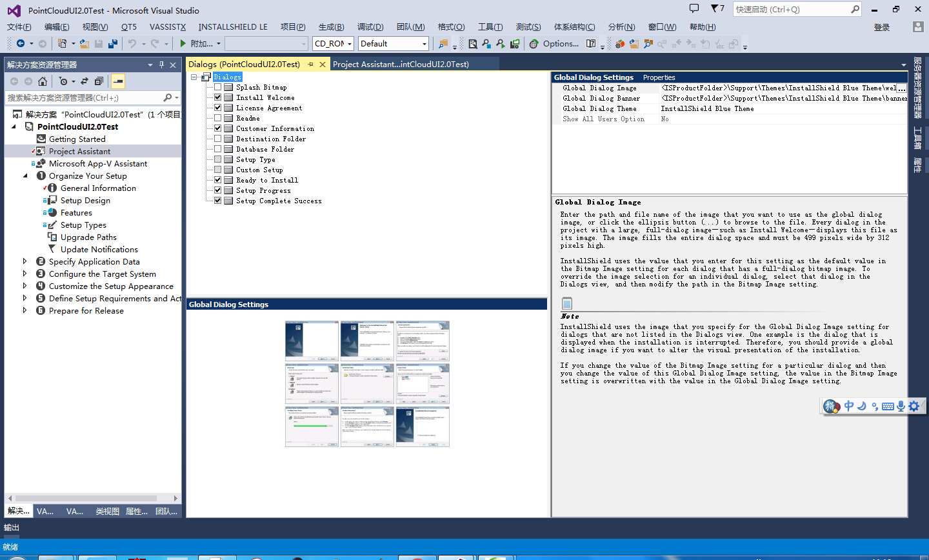
Task: Switch to the Project Assistant document tab
Action: click(x=401, y=64)
